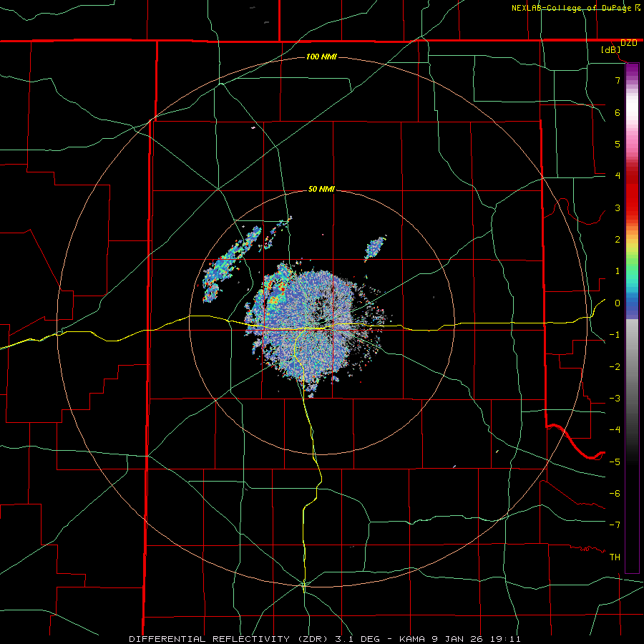This screenshot has height=644, width=644.
Task: Click the 4 value on color scale
Action: tap(618, 176)
